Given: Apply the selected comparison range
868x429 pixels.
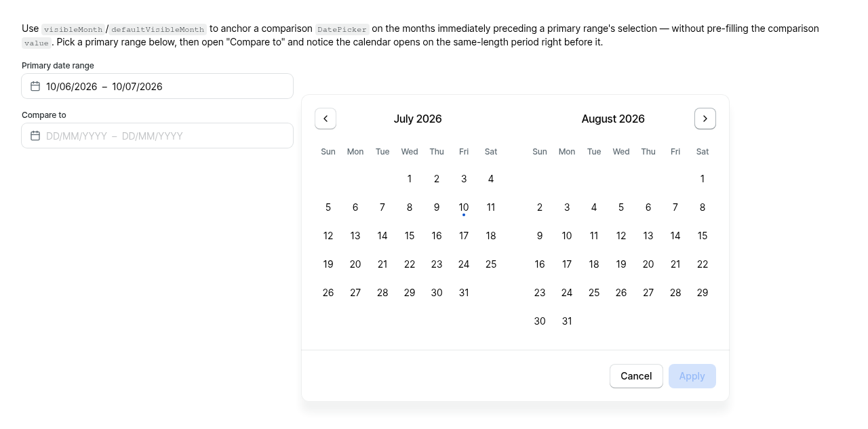Looking at the screenshot, I should (692, 376).
